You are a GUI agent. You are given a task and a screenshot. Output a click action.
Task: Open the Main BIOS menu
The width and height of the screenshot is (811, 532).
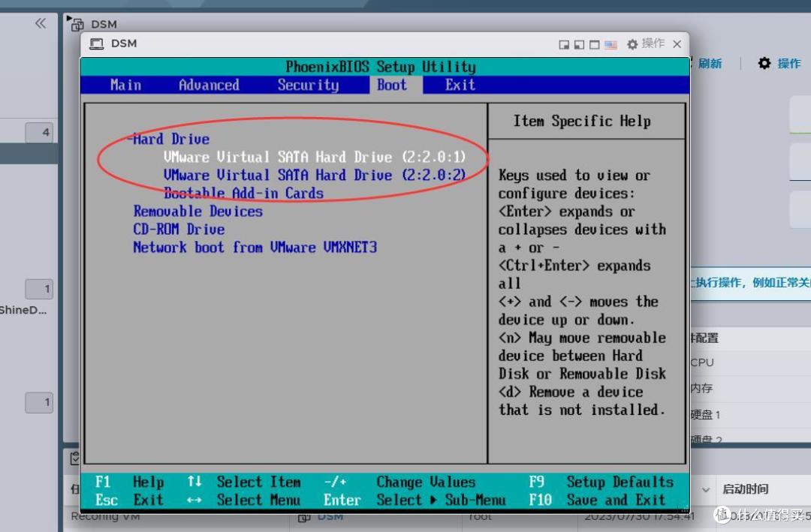125,85
